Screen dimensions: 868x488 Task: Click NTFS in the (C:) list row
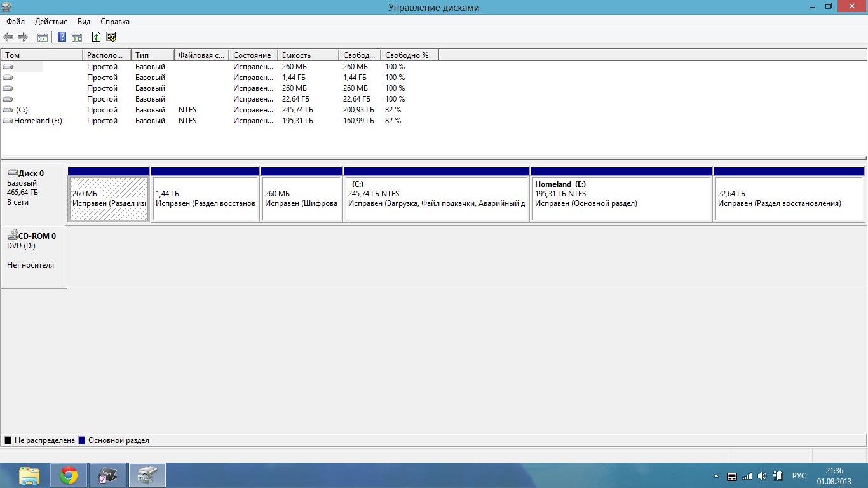click(187, 110)
